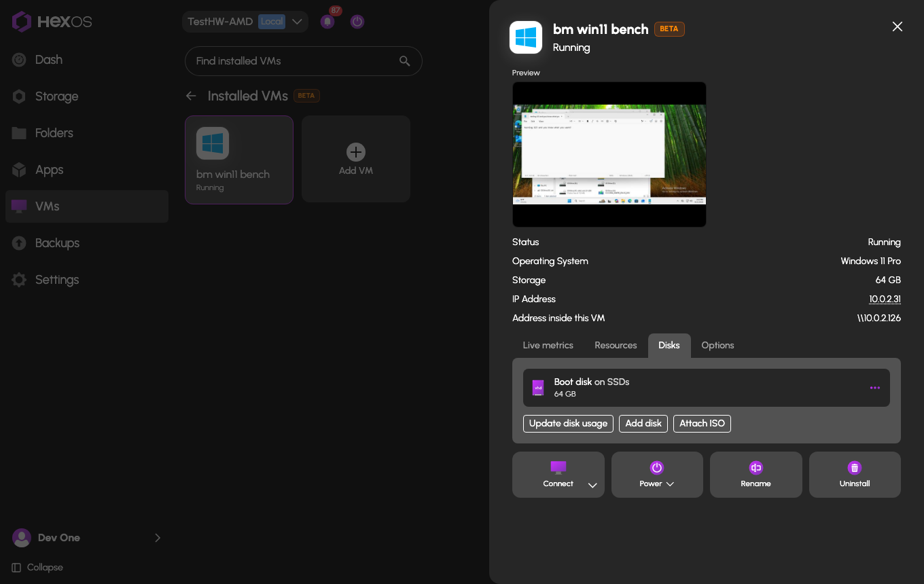Click the Backups upload icon

(x=19, y=243)
